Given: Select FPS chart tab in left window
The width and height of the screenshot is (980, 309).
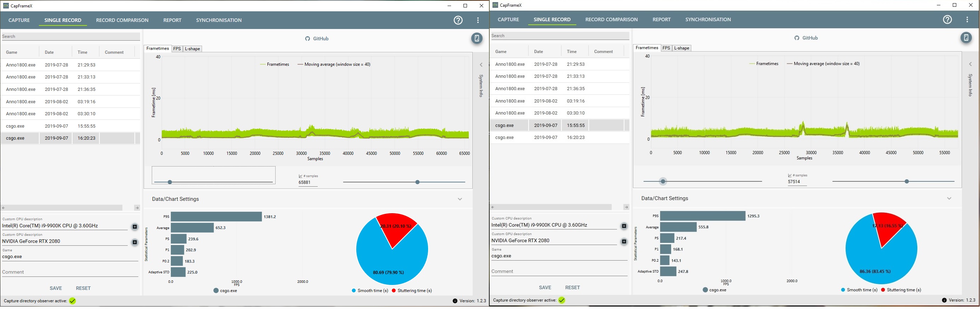Looking at the screenshot, I should (x=177, y=49).
